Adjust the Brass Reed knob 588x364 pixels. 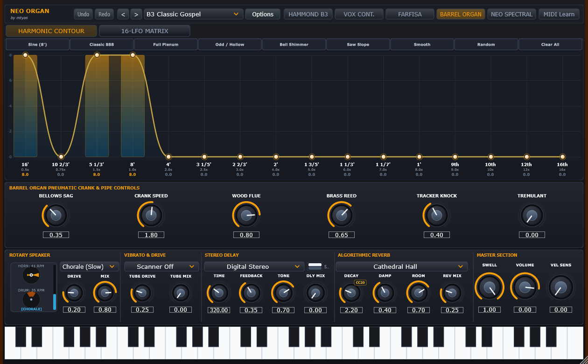342,216
